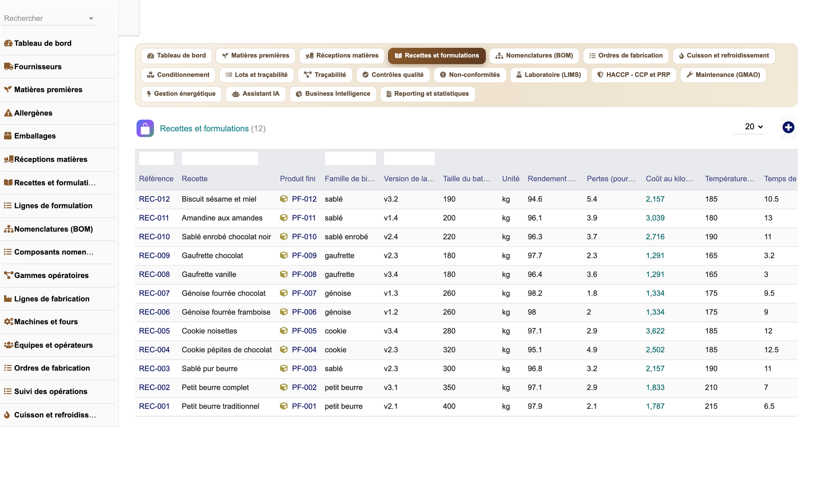Switch to Nomenclatures (BOM) tab

coord(534,56)
